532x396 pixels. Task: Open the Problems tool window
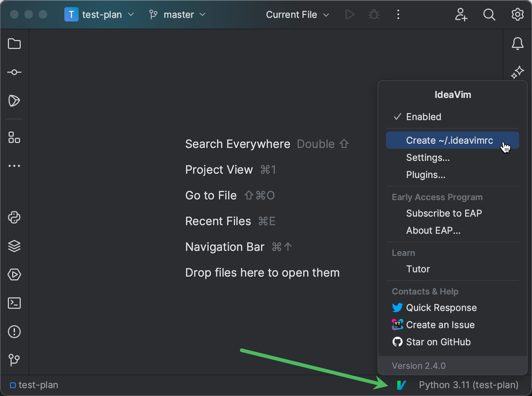[x=14, y=332]
